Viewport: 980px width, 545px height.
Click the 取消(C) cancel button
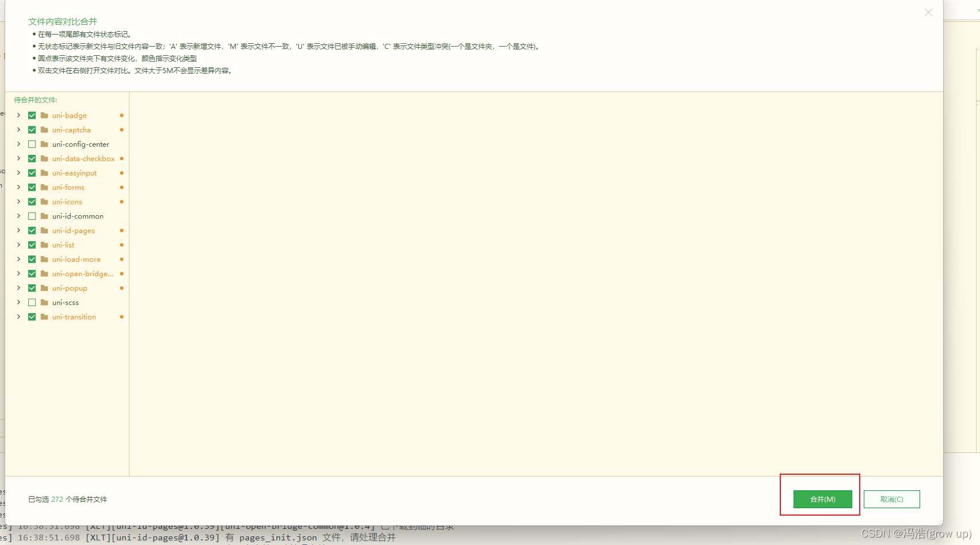(891, 499)
